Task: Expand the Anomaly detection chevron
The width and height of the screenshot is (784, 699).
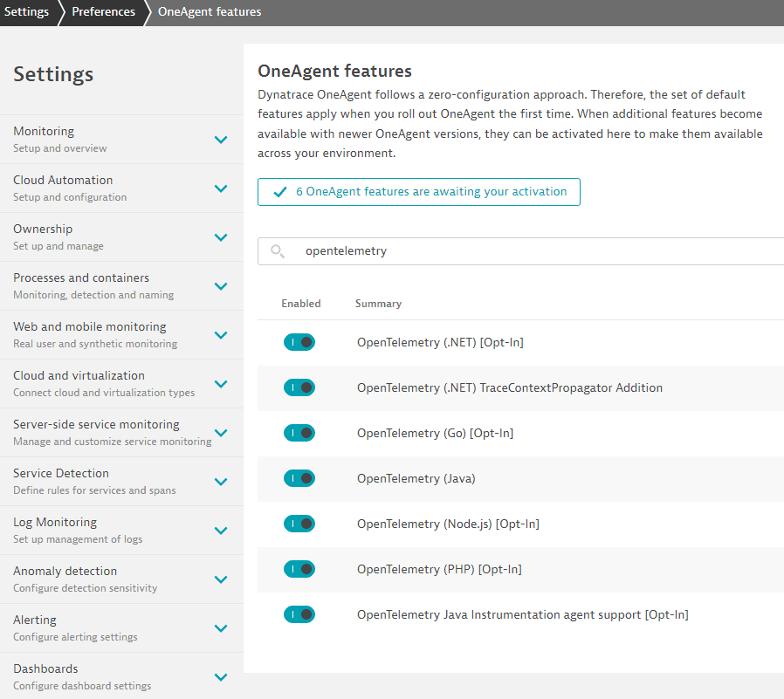Action: 221,579
